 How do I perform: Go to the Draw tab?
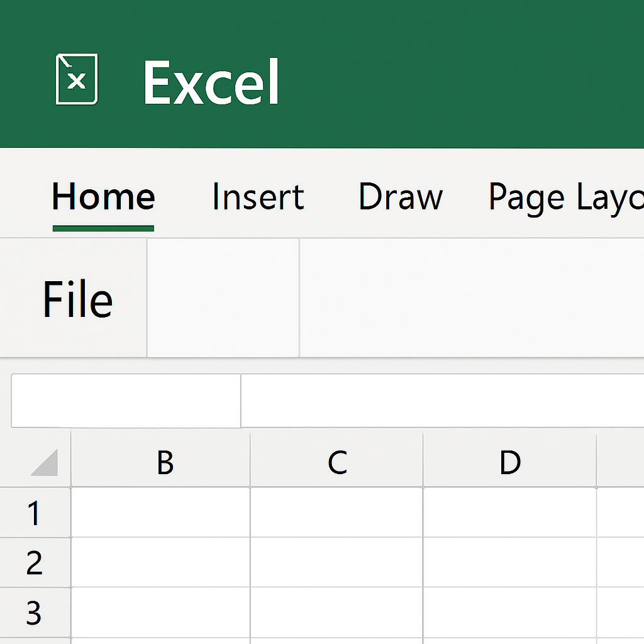[x=401, y=197]
